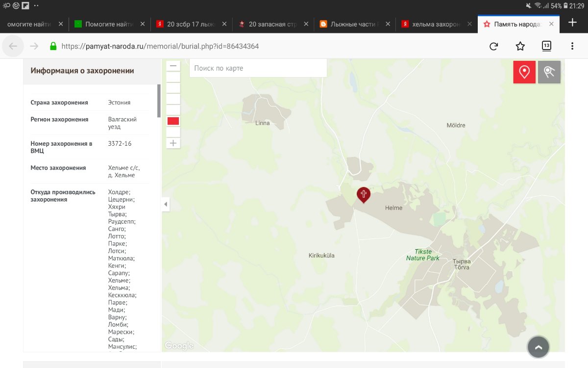Open the browser three-dot menu

[x=572, y=46]
